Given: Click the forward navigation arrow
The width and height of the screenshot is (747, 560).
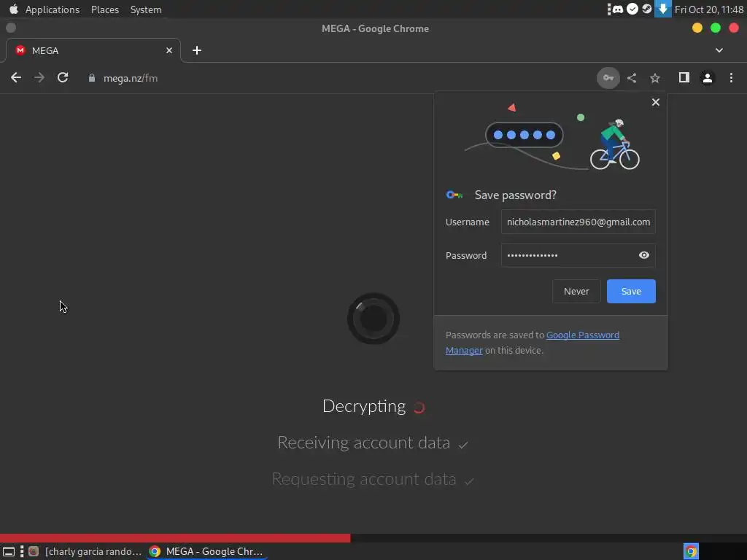Looking at the screenshot, I should 39,77.
